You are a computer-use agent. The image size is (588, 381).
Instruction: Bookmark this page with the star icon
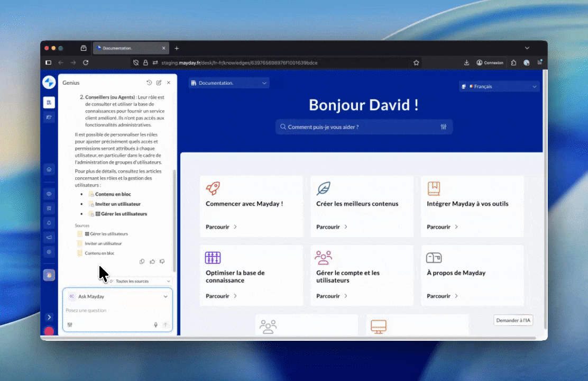pos(416,62)
